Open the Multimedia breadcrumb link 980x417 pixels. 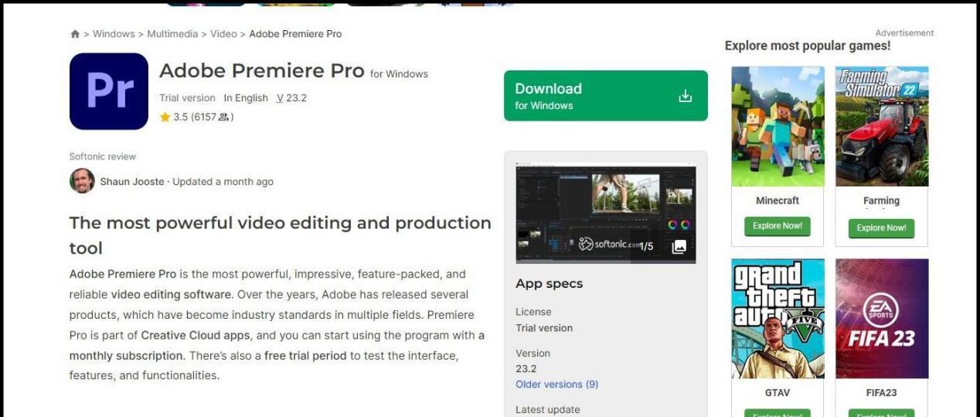[172, 34]
